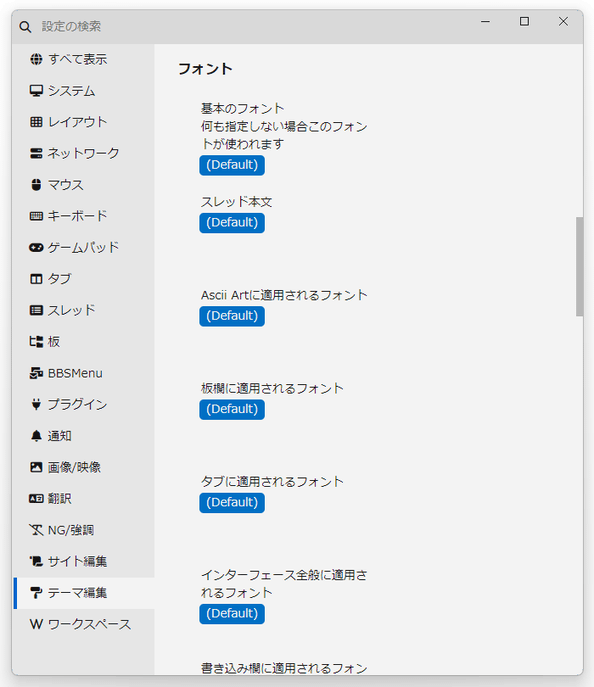
Task: Click the icon beside BBSMenu
Action: click(x=36, y=373)
